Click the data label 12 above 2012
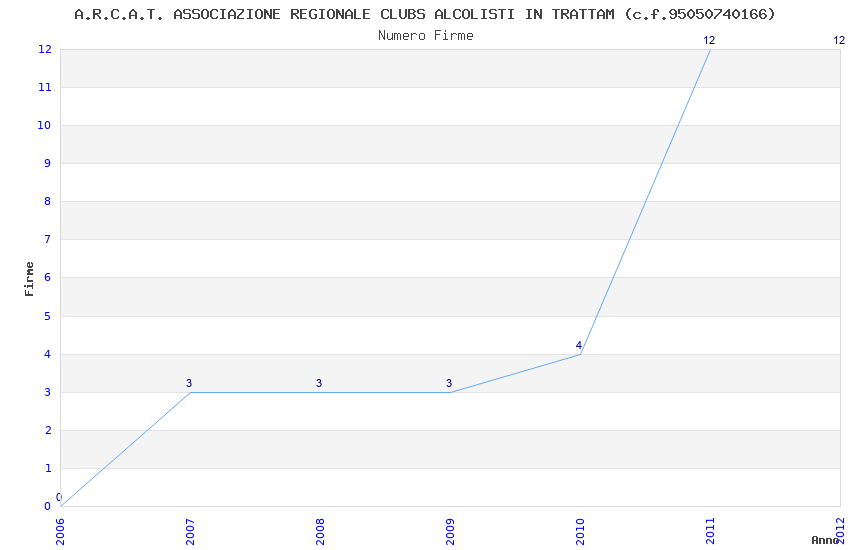850x550 pixels. (x=839, y=40)
